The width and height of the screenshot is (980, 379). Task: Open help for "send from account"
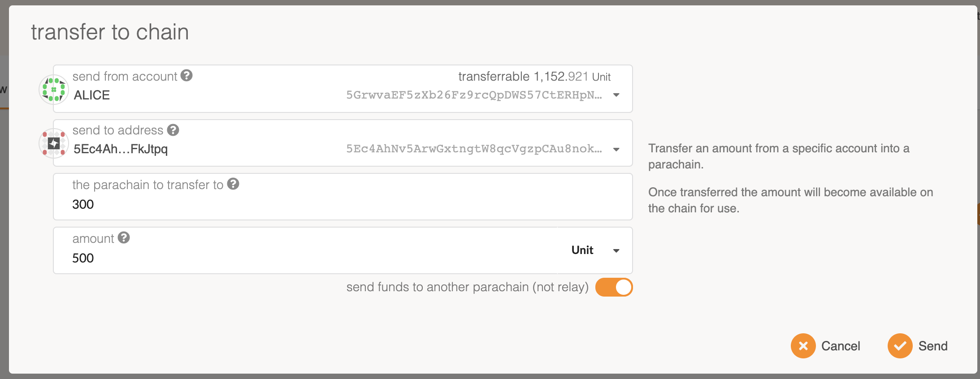click(186, 76)
